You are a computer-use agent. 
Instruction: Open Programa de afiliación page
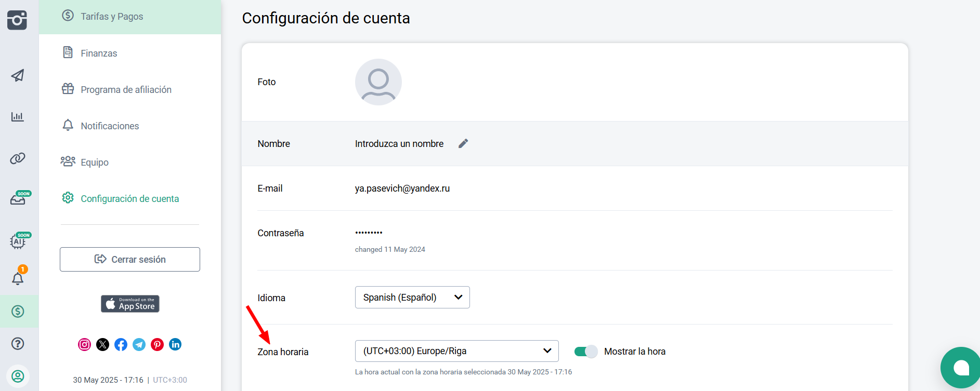126,90
